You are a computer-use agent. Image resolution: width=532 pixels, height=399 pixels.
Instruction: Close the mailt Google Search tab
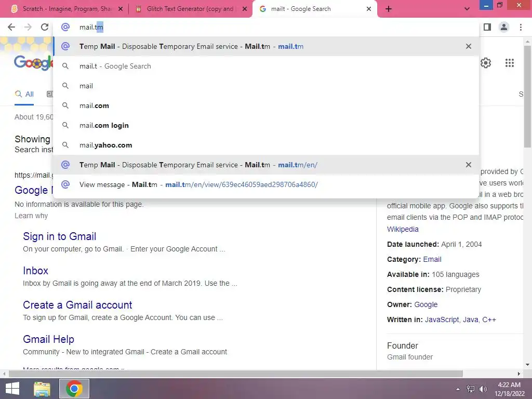pos(369,9)
